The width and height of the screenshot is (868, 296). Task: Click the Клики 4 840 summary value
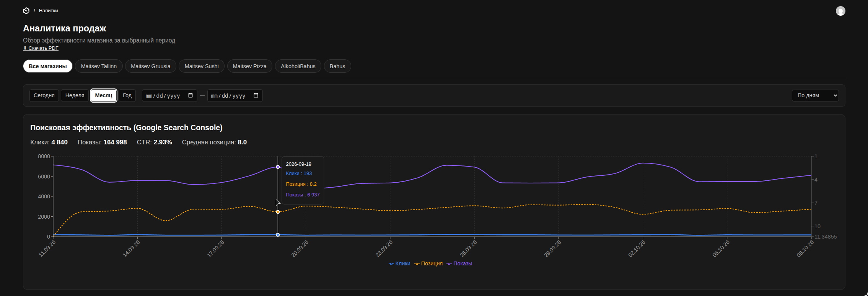[49, 142]
